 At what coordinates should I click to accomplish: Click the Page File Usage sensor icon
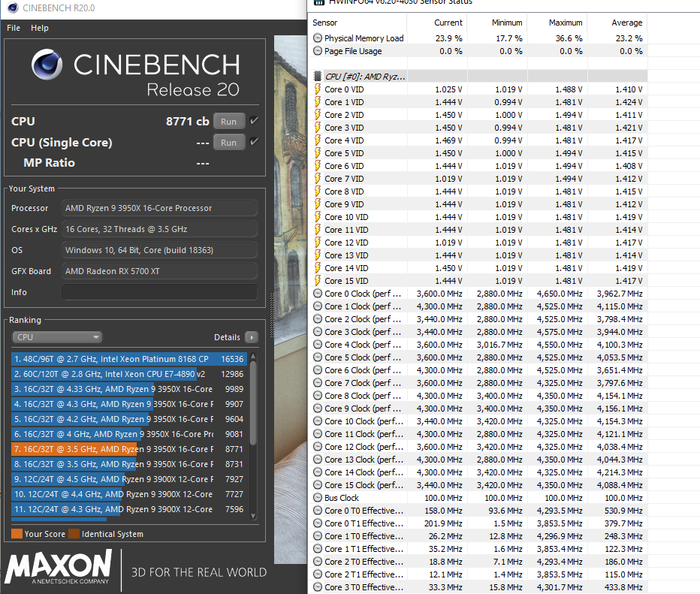[318, 51]
